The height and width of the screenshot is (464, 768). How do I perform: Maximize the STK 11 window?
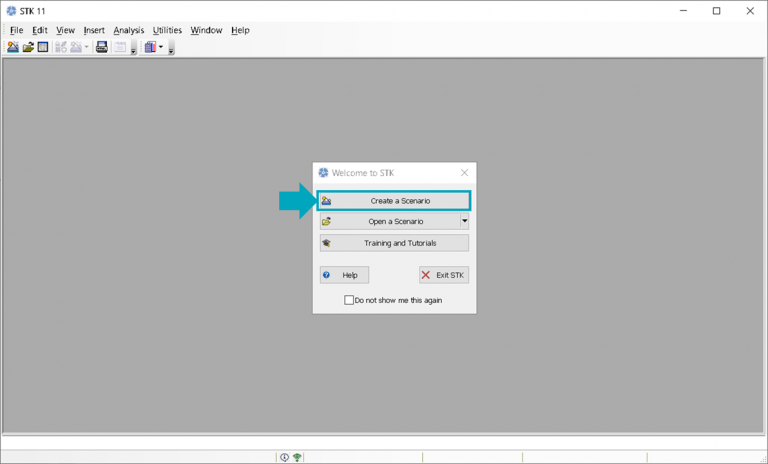tap(717, 11)
